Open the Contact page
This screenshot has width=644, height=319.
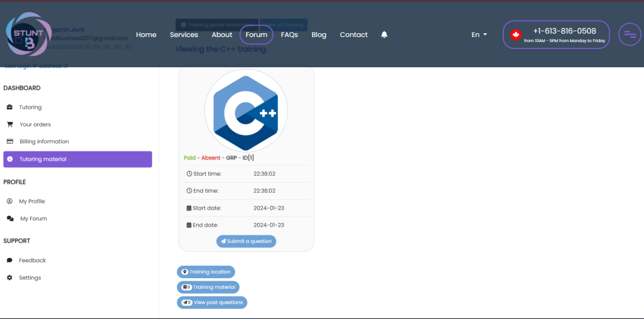tap(353, 35)
